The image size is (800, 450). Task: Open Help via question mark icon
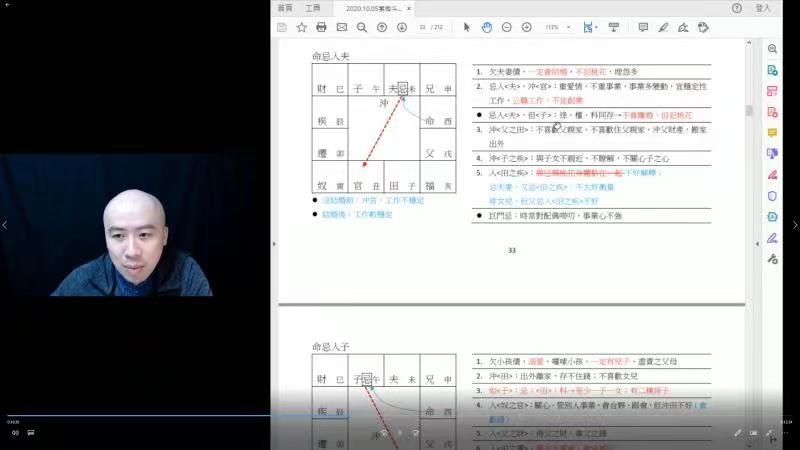[737, 8]
